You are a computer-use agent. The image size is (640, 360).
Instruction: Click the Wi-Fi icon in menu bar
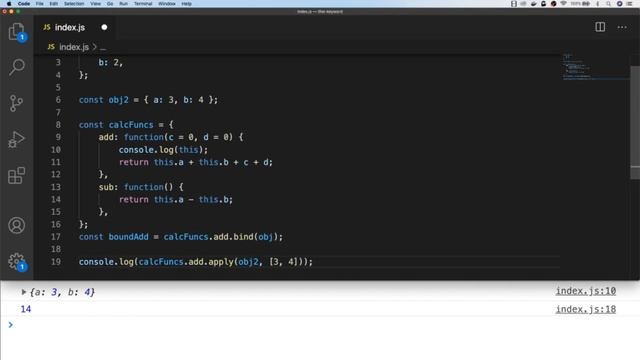[x=563, y=4]
